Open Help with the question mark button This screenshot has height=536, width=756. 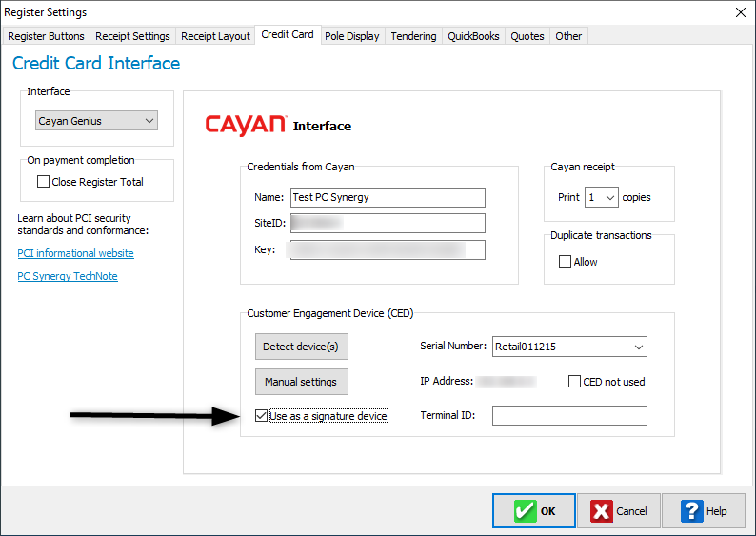704,511
